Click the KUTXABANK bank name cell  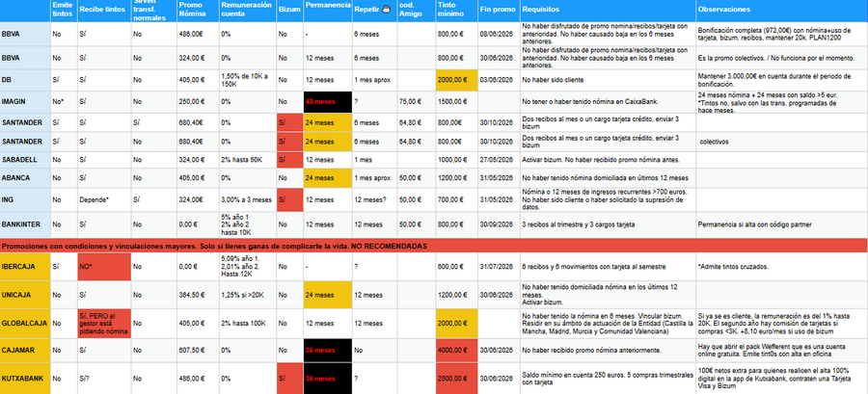click(25, 379)
